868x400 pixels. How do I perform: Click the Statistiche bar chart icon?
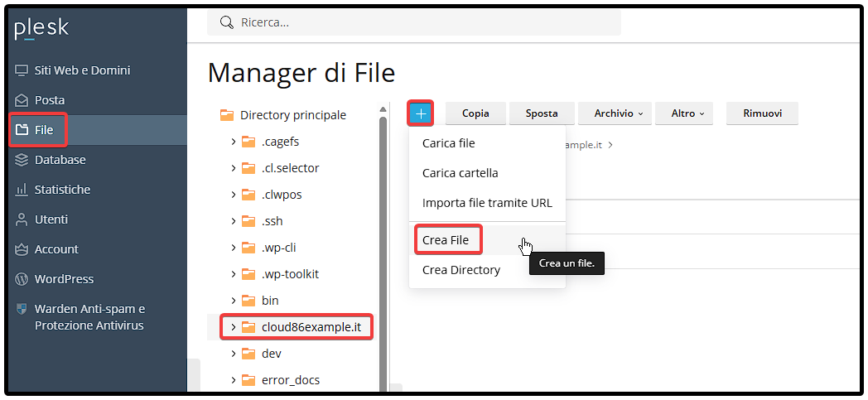(21, 190)
